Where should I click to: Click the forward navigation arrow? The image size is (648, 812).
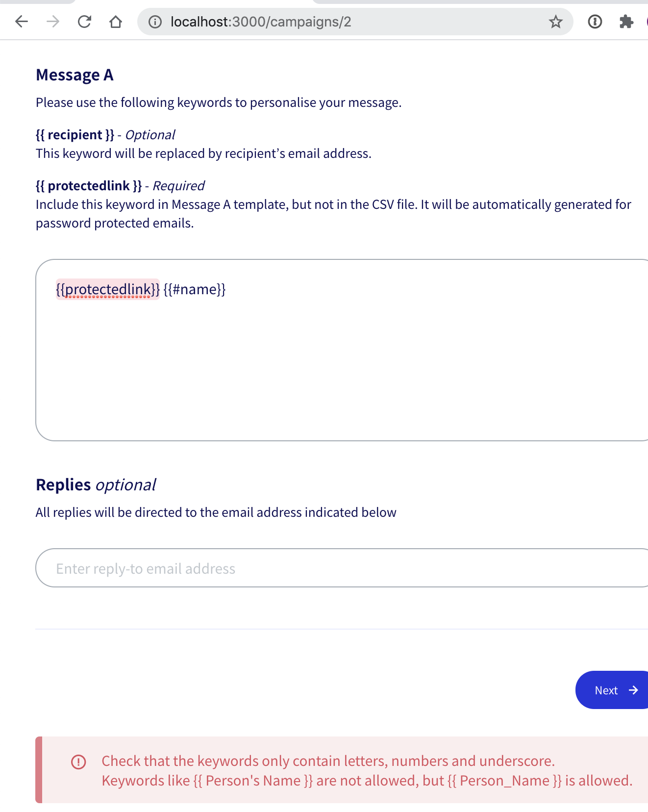52,22
